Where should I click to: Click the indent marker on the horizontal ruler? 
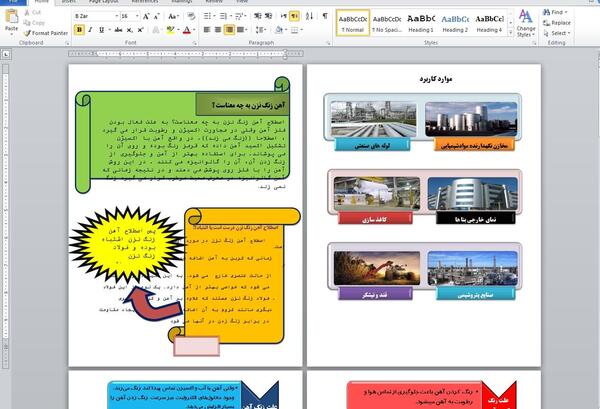click(x=285, y=54)
